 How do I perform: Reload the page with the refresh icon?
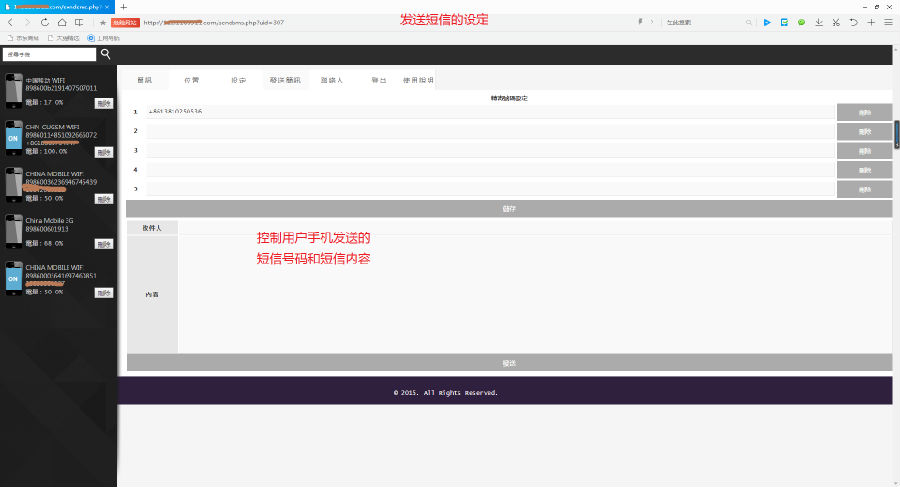point(44,22)
